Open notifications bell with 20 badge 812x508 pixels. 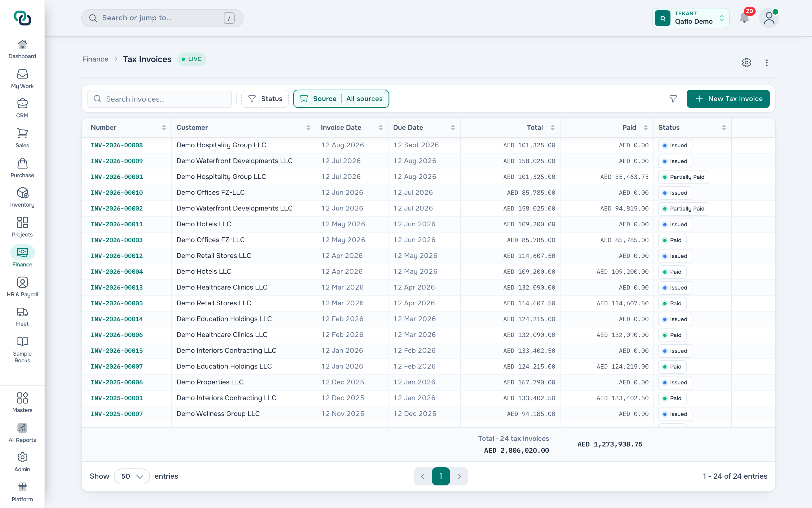pos(744,18)
